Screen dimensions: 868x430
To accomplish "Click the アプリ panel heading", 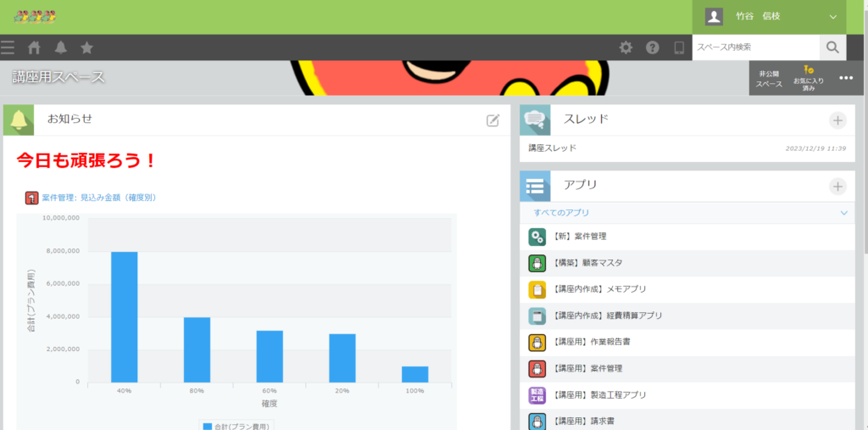I will 580,185.
